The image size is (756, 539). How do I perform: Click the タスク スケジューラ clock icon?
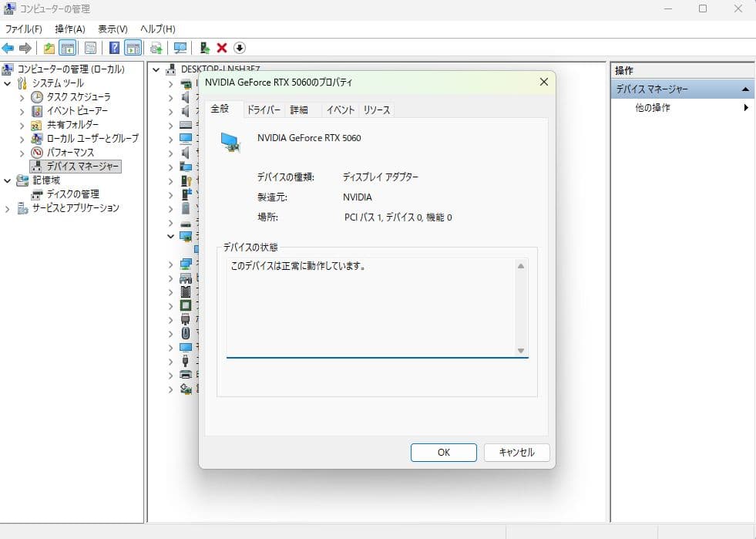click(x=37, y=97)
